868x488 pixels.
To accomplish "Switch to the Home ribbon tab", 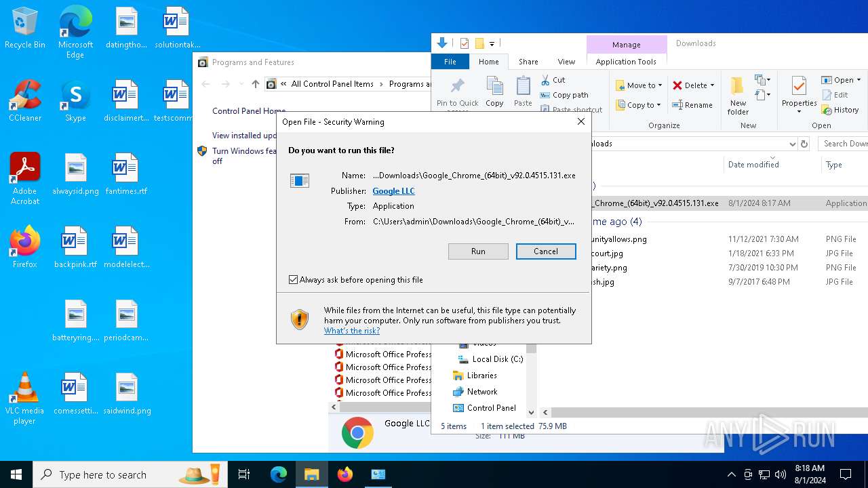I will pos(488,62).
